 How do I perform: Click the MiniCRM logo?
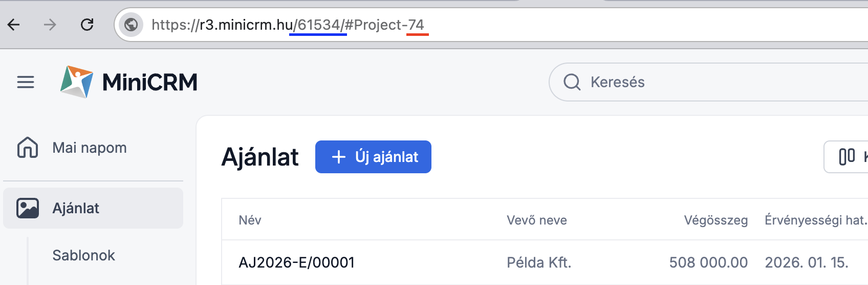(x=128, y=82)
